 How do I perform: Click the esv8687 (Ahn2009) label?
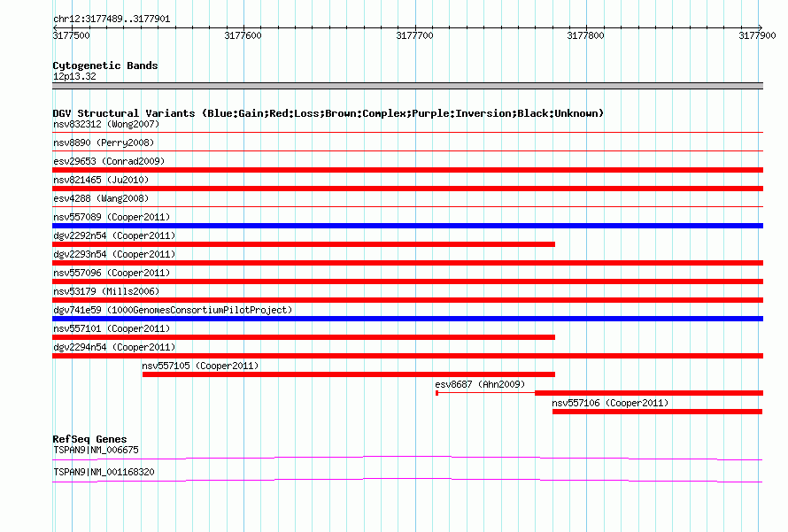coord(480,384)
